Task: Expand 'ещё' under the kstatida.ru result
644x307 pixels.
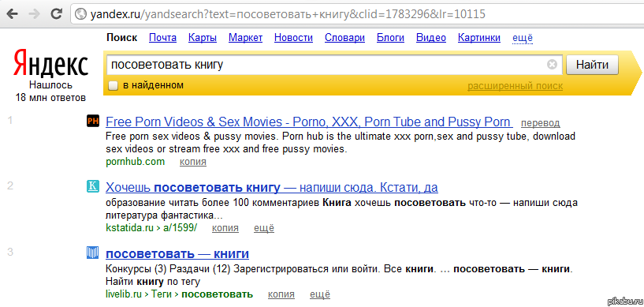Action: [x=264, y=228]
